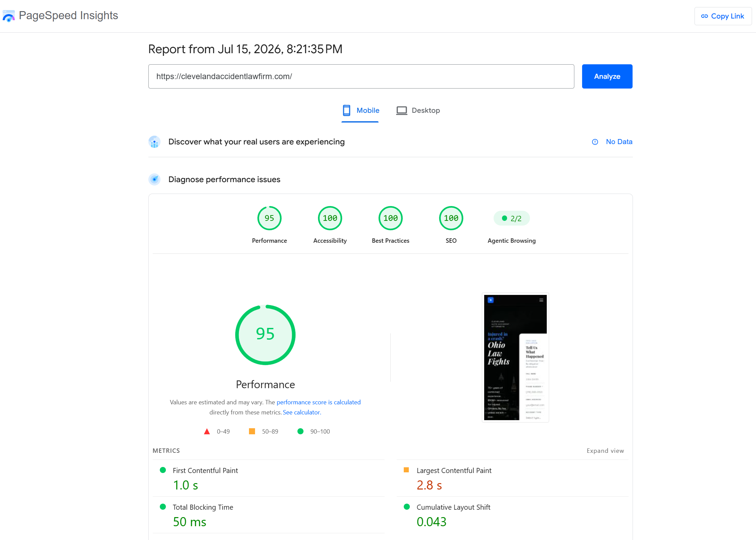Jump to the SEO score gauge
The width and height of the screenshot is (756, 540).
pos(451,218)
